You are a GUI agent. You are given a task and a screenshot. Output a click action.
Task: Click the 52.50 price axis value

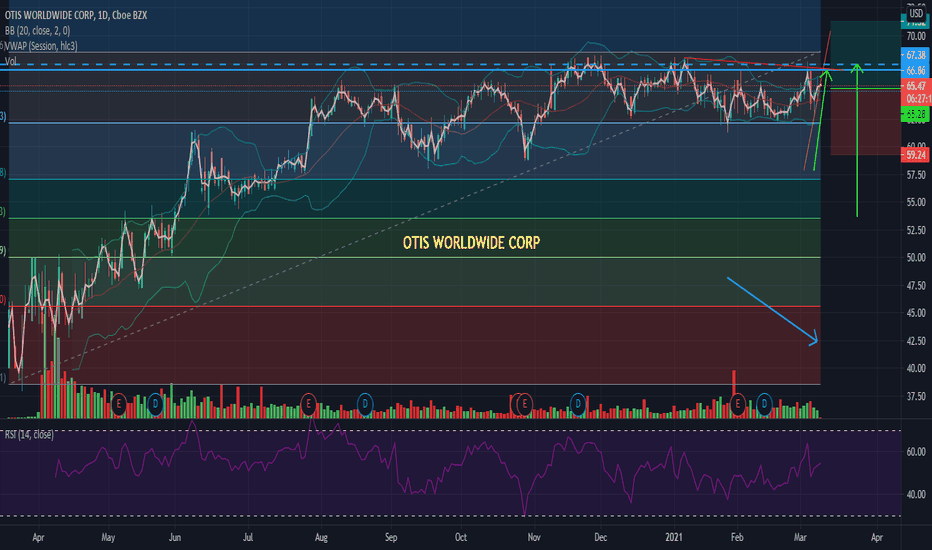(916, 230)
